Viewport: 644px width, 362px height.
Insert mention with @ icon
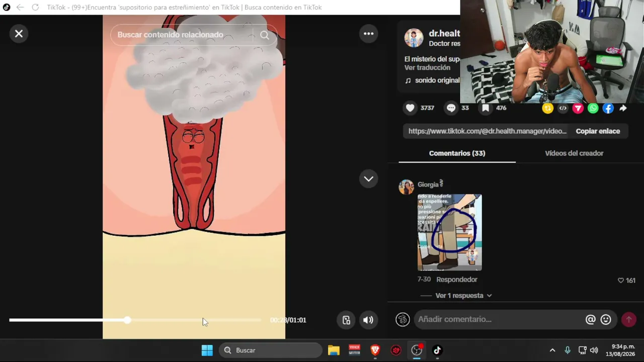click(x=591, y=319)
